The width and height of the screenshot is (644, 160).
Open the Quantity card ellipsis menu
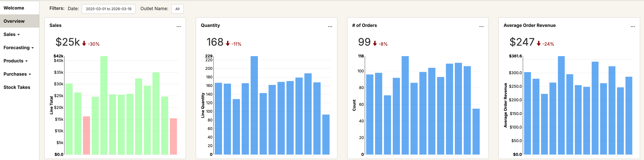click(x=330, y=26)
